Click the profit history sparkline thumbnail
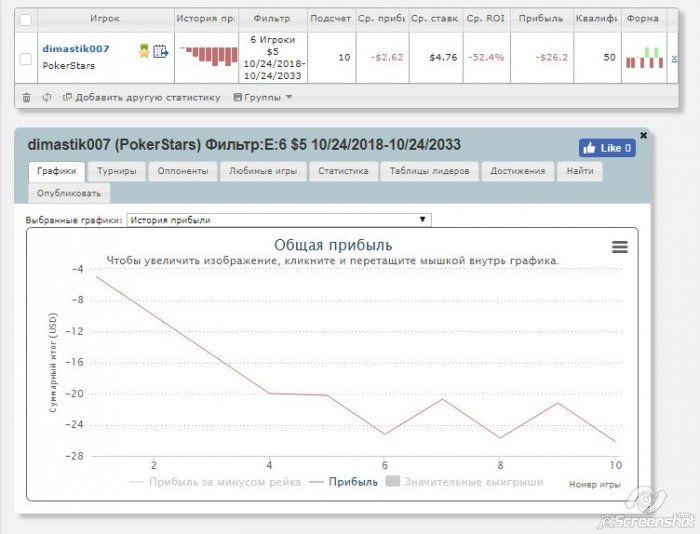This screenshot has width=700, height=534. 208,56
